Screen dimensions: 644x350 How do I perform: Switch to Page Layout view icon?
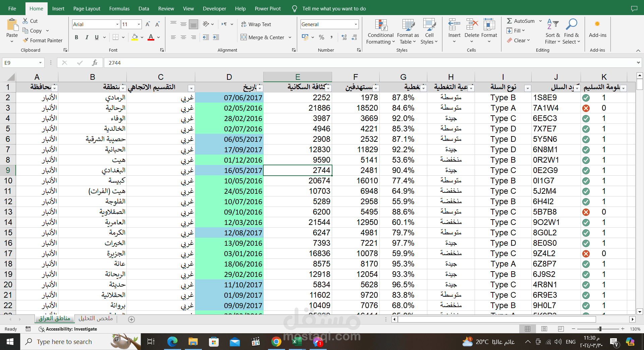[544, 329]
